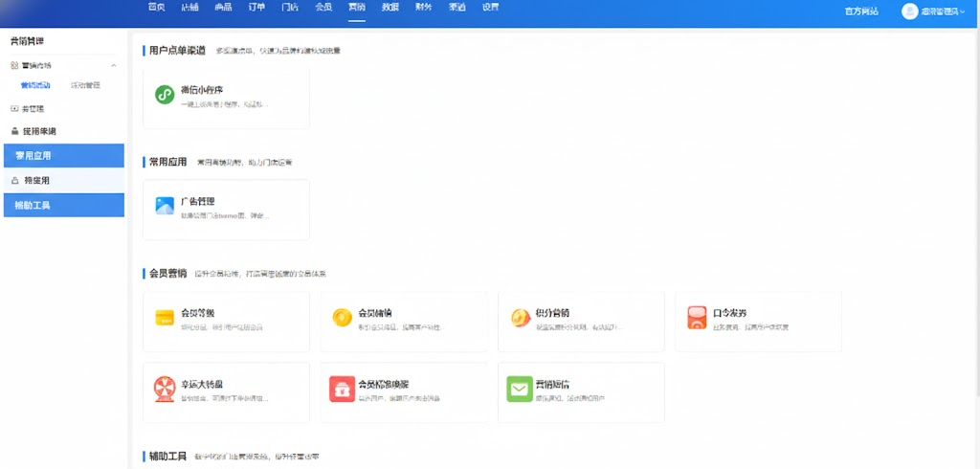This screenshot has width=980, height=469.
Task: Go to the 会员 top navigation tab
Action: 323,8
